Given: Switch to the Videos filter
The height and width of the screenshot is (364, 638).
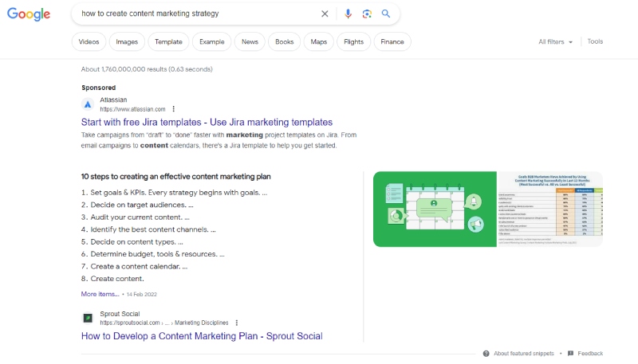Looking at the screenshot, I should [89, 42].
